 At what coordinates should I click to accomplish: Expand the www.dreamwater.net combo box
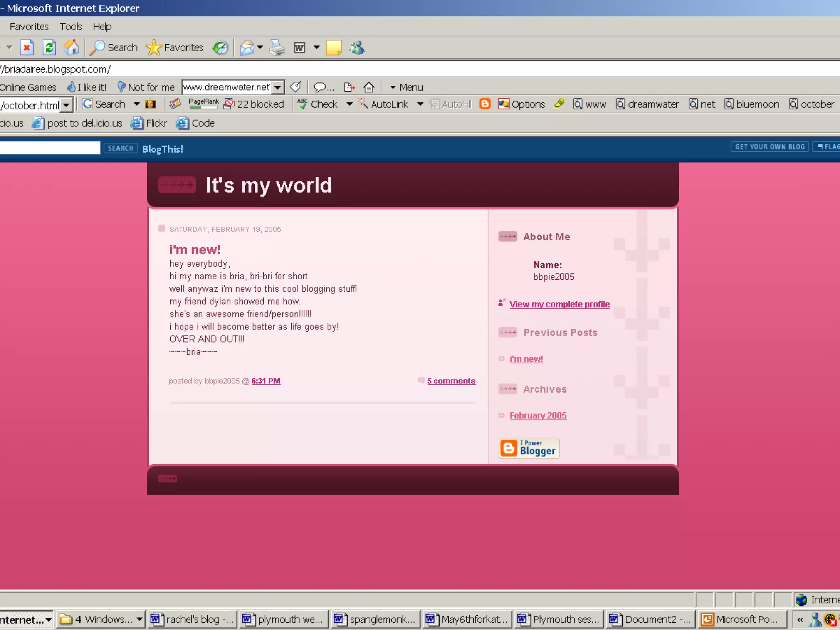(278, 87)
